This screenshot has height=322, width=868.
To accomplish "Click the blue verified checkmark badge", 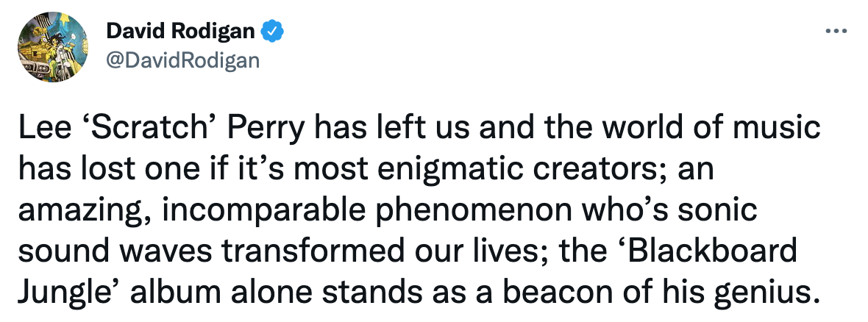I will click(x=272, y=32).
